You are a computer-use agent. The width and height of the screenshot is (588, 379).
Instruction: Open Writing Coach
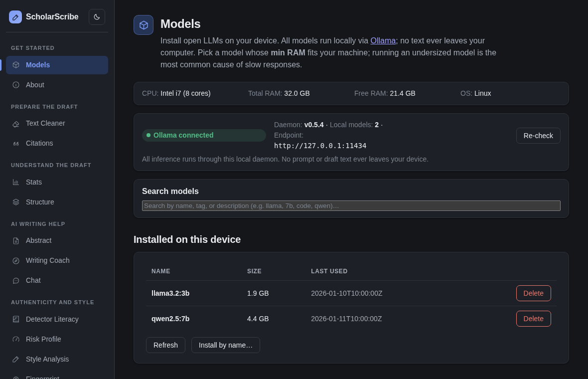(57, 260)
